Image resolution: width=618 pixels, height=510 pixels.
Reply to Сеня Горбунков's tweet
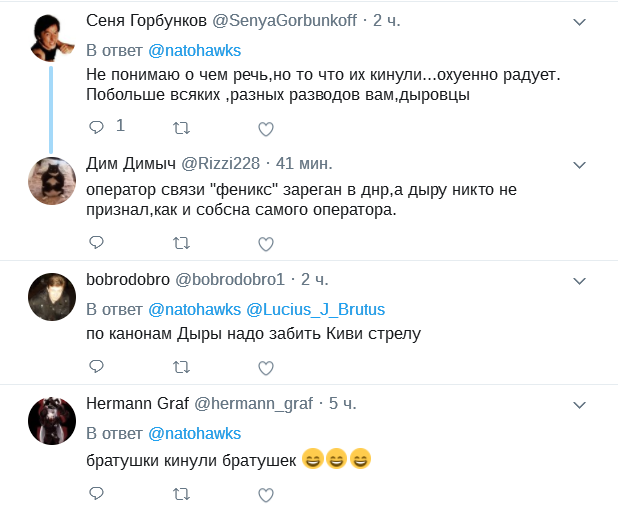coord(97,127)
